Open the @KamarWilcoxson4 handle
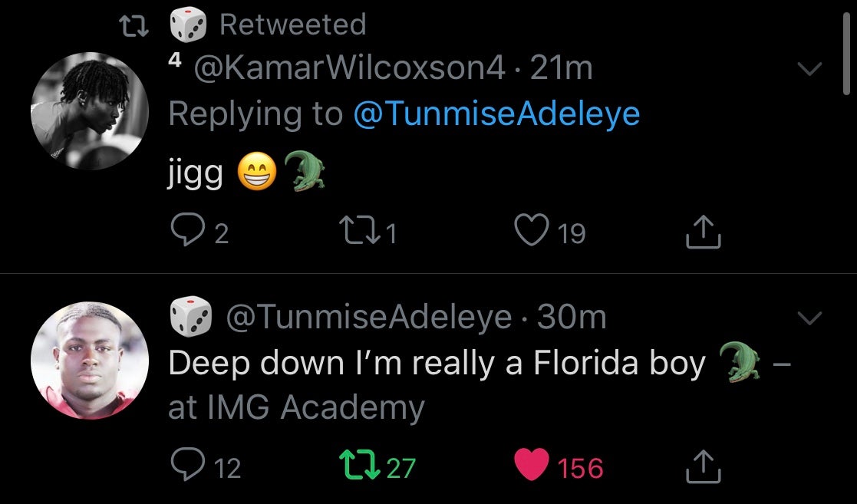Image resolution: width=857 pixels, height=504 pixels. pos(350,69)
